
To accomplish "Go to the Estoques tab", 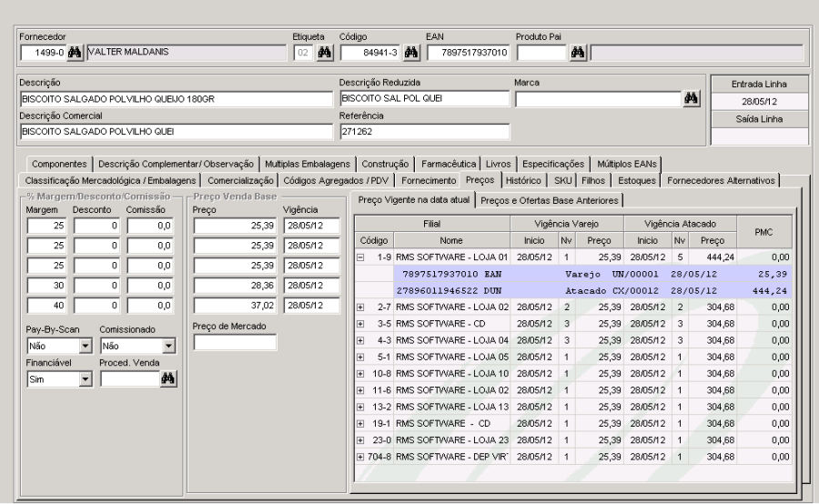I will 636,180.
